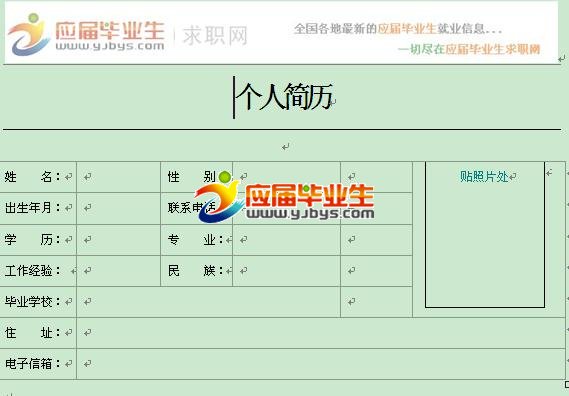The width and height of the screenshot is (569, 396).
Task: Click the 求职网 text in header
Action: (x=215, y=36)
